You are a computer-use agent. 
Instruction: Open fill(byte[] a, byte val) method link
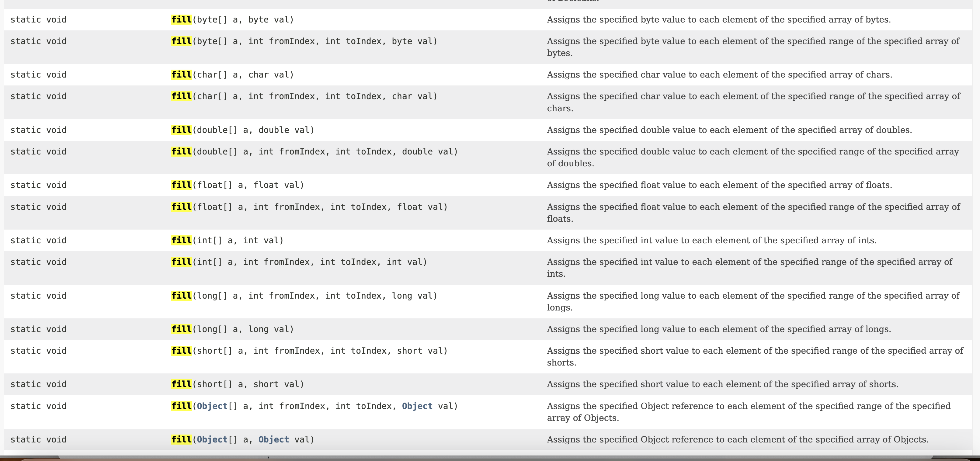coord(182,19)
